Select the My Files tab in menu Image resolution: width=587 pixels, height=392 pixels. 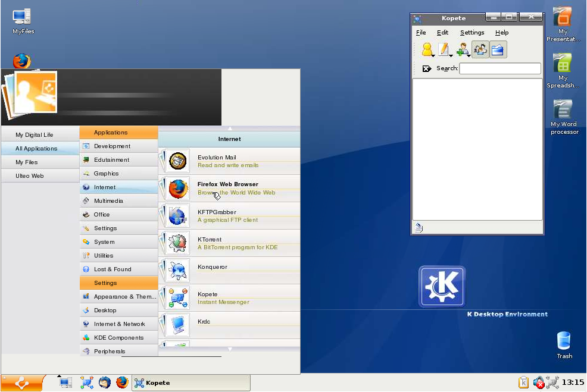click(x=40, y=162)
